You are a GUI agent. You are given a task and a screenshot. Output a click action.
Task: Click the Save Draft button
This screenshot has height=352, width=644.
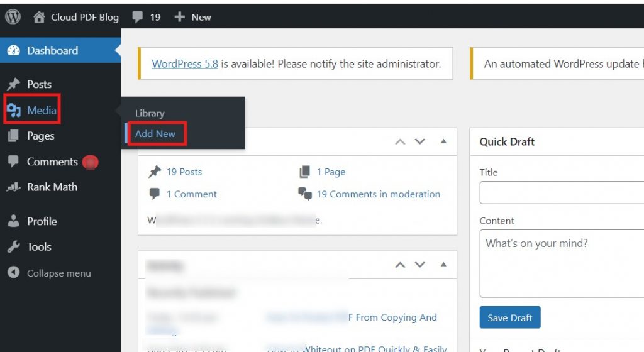pos(510,317)
